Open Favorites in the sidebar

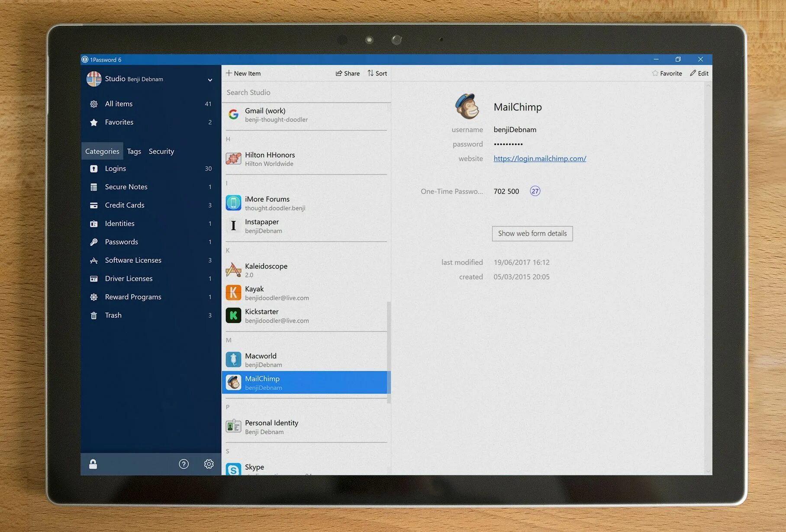pyautogui.click(x=151, y=122)
